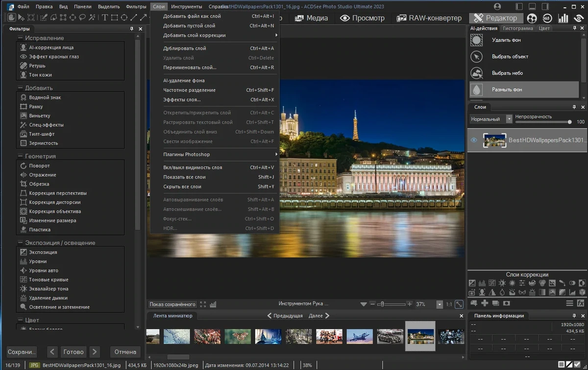Open the dropdown arrow left of zoom slider

(364, 304)
